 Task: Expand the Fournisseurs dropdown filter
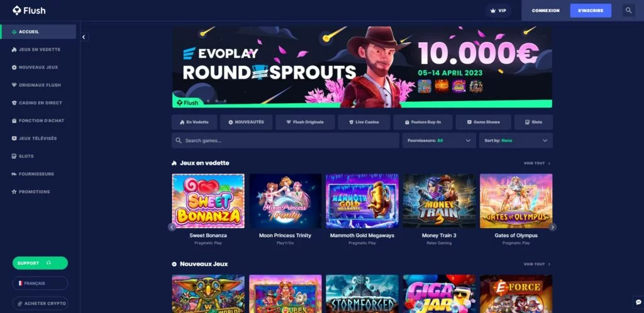(438, 140)
